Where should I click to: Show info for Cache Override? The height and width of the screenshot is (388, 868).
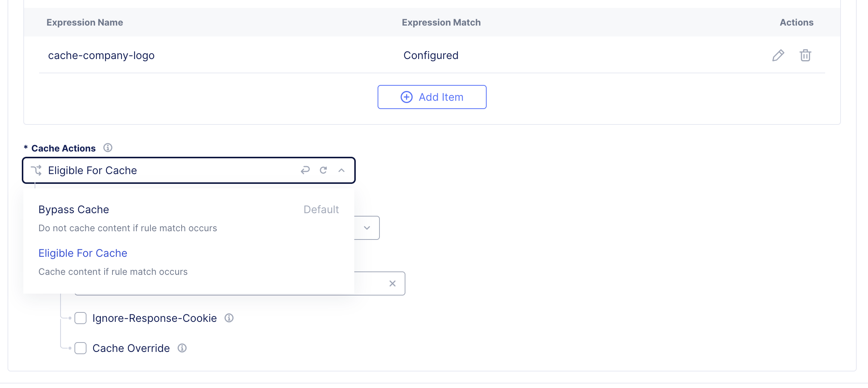[182, 348]
